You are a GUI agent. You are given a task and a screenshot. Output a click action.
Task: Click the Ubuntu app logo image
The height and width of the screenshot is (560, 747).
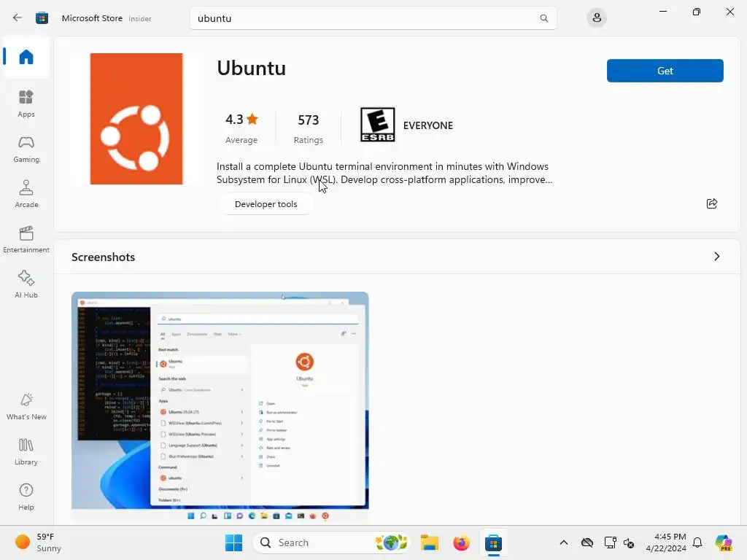point(136,119)
